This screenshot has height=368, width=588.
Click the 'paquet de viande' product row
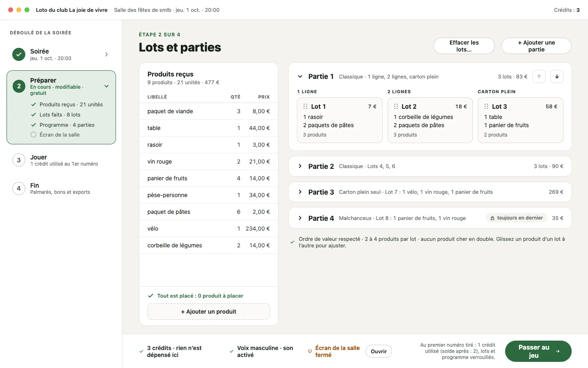point(209,111)
